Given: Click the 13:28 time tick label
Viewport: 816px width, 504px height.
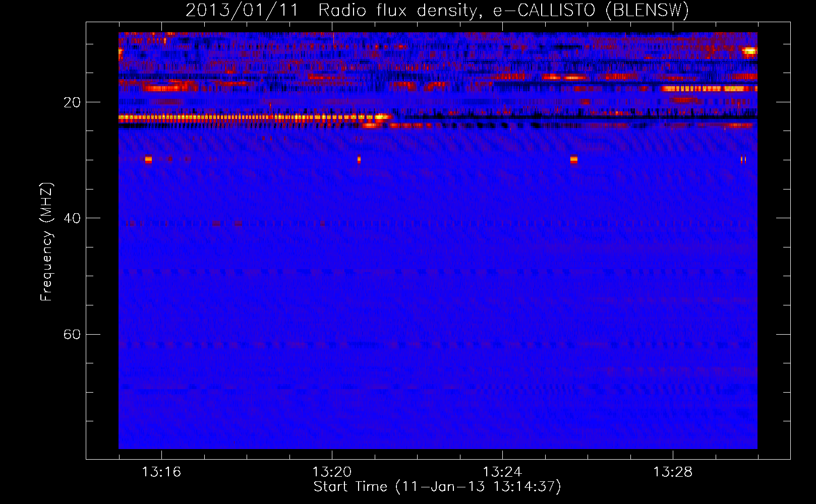Looking at the screenshot, I should pos(673,472).
